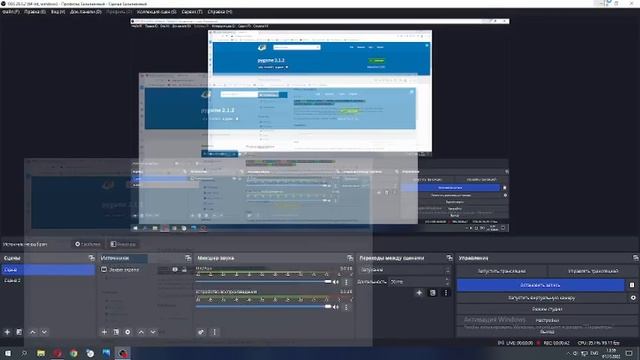Open the Tools menu
This screenshot has height=360, width=640.
pos(192,12)
